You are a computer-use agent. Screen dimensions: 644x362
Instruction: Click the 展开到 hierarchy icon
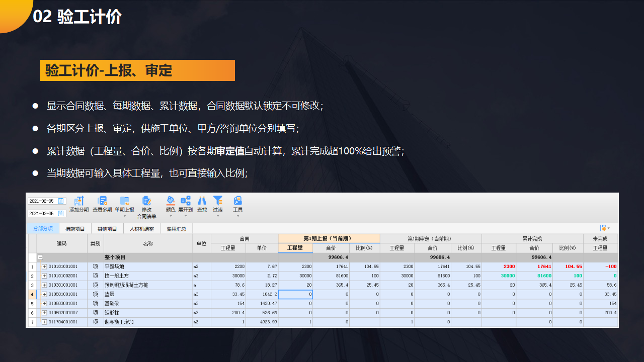(x=185, y=201)
